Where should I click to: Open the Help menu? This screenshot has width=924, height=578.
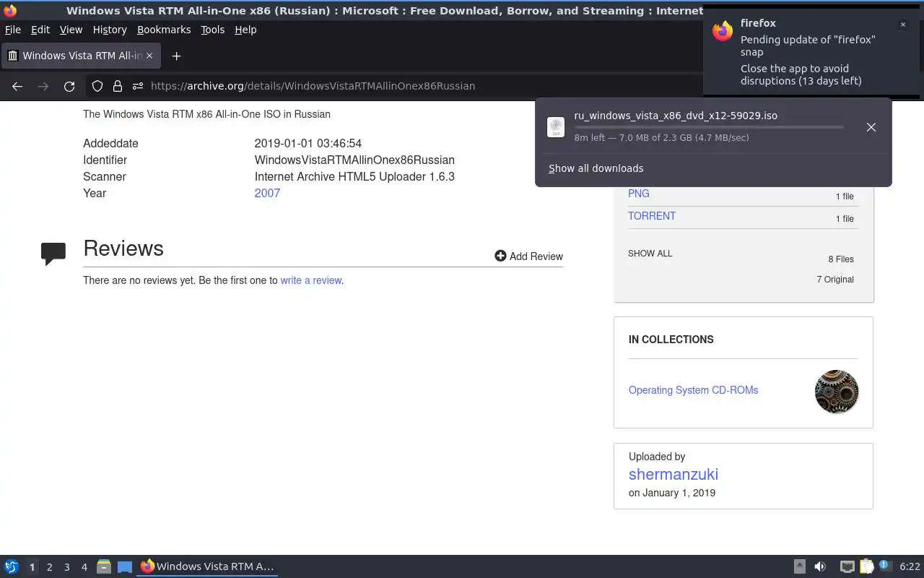coord(245,30)
